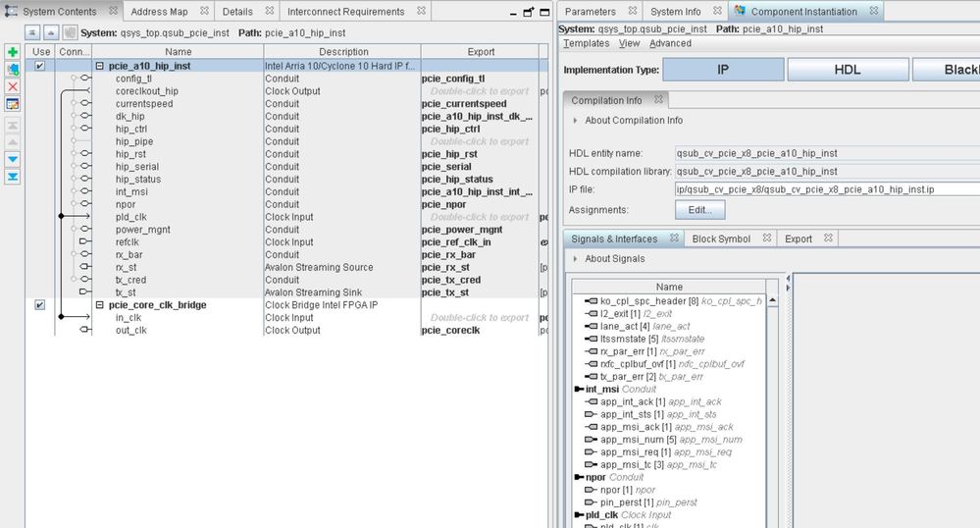Click the move-to-top hierarchy toolbar icon
This screenshot has height=528, width=980.
32,32
